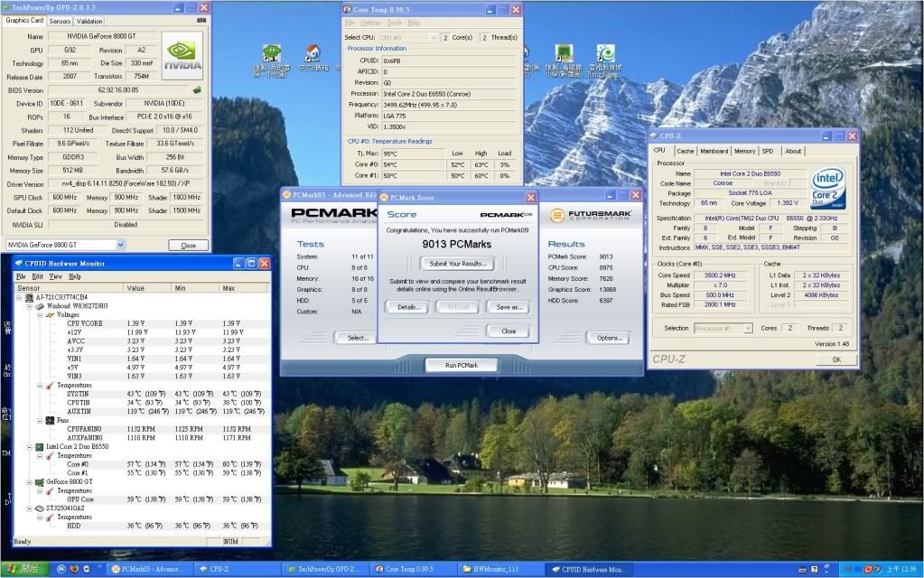Click the BIOS Version field in GPU-Z
The height and width of the screenshot is (578, 924).
pos(117,90)
